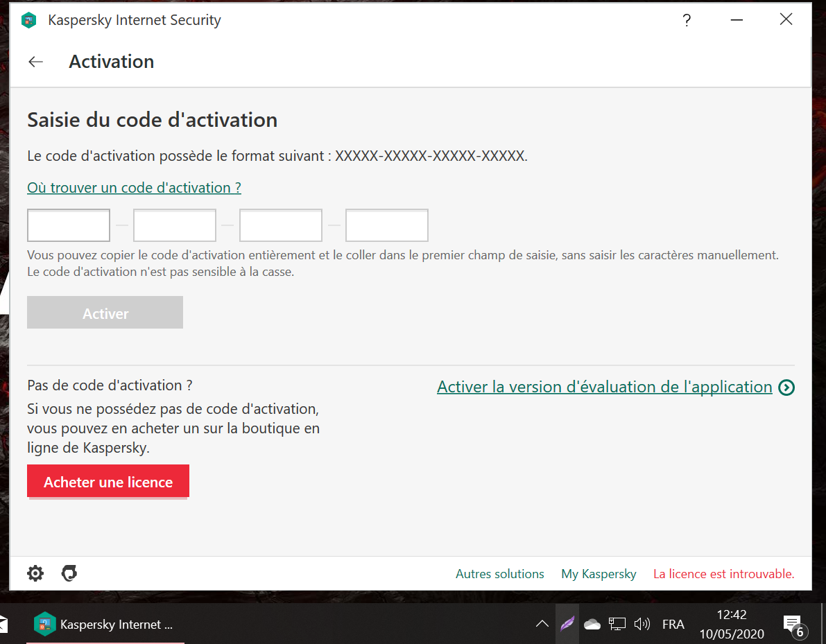
Task: Show hidden tray icons chevron
Action: (x=542, y=624)
